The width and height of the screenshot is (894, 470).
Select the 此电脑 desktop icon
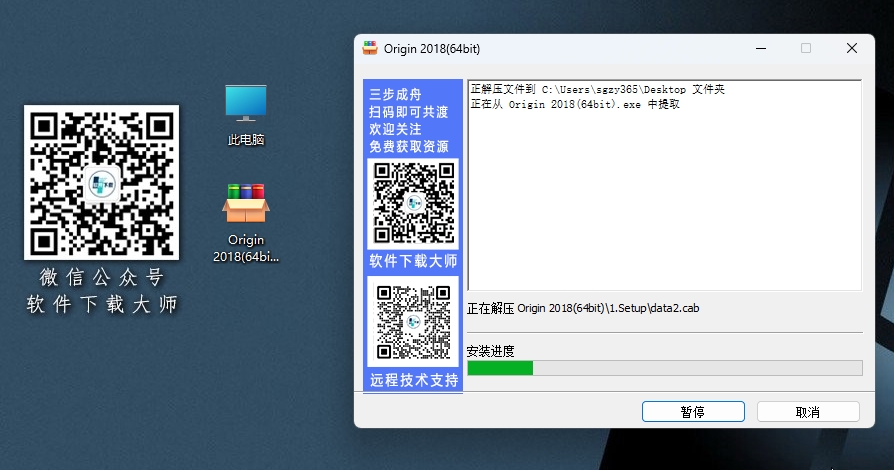point(246,115)
